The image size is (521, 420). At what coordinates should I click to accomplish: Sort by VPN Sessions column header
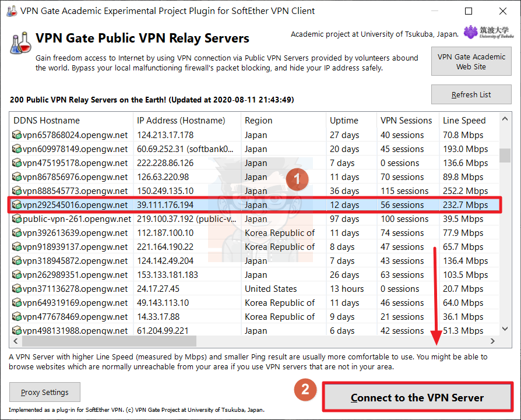[408, 121]
